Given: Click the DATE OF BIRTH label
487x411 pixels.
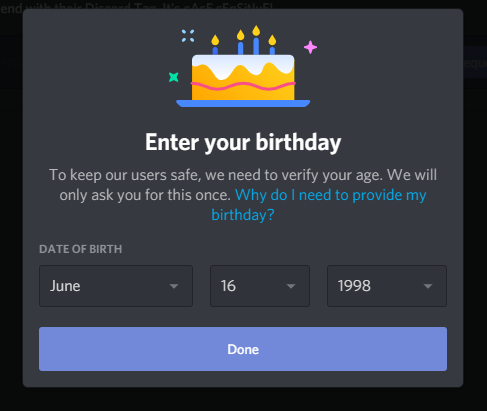Looking at the screenshot, I should coord(81,249).
